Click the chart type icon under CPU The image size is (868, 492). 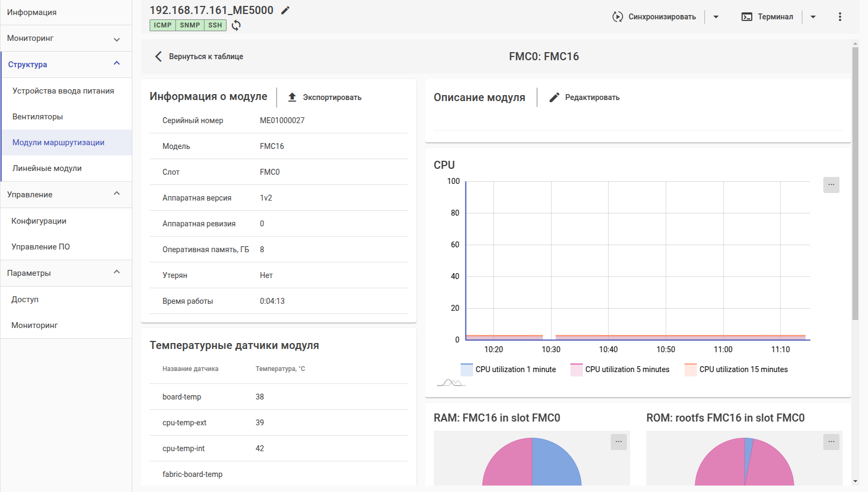451,383
